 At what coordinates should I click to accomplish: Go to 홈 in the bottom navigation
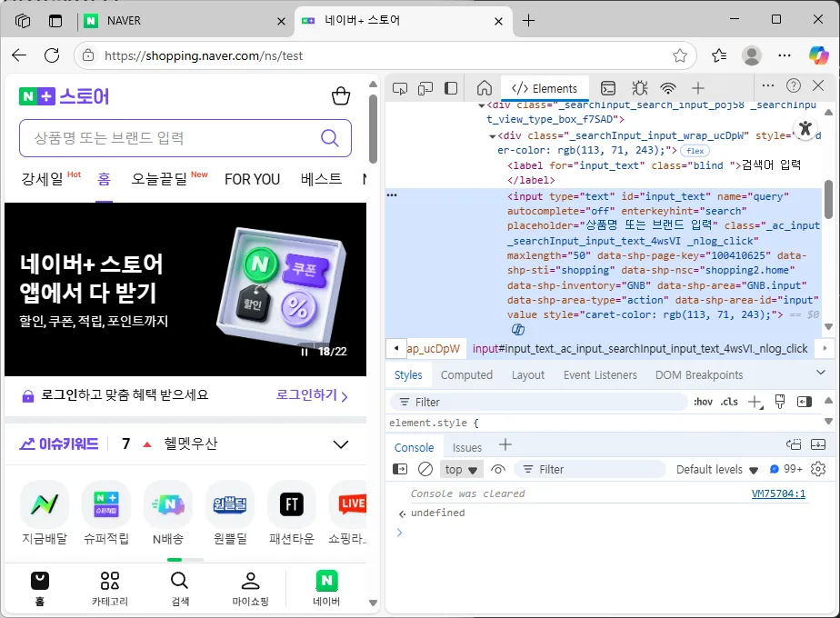click(40, 589)
